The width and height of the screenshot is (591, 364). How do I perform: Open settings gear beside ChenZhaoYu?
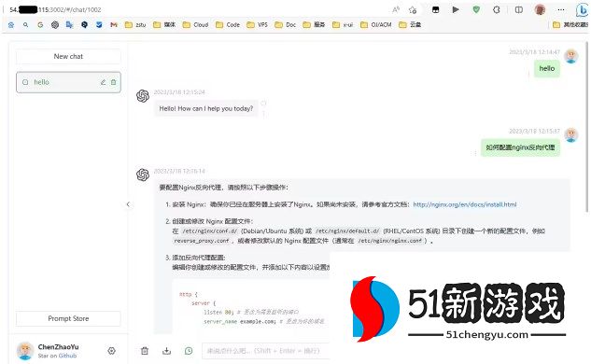111,351
